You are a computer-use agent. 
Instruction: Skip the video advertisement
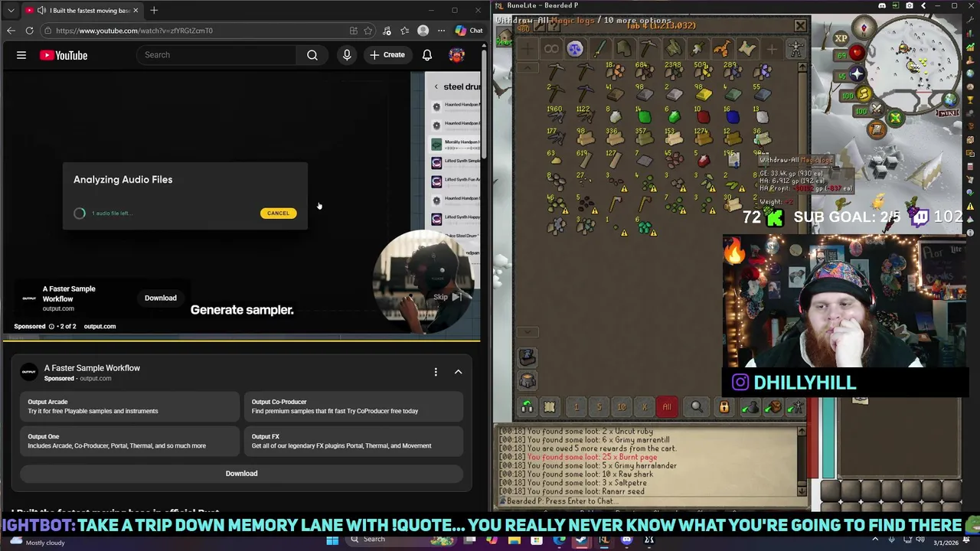(x=448, y=297)
